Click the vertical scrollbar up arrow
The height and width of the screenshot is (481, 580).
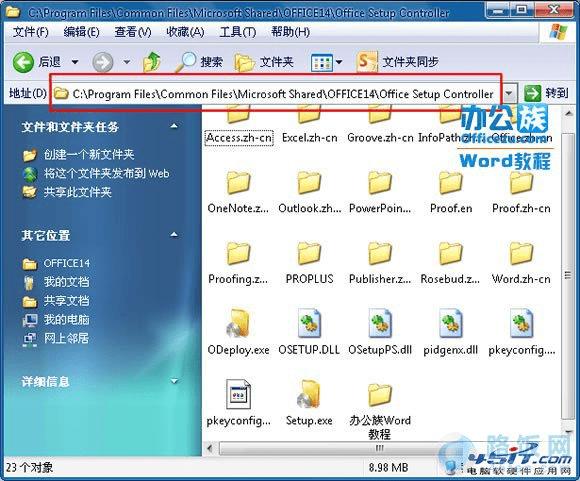coord(568,113)
